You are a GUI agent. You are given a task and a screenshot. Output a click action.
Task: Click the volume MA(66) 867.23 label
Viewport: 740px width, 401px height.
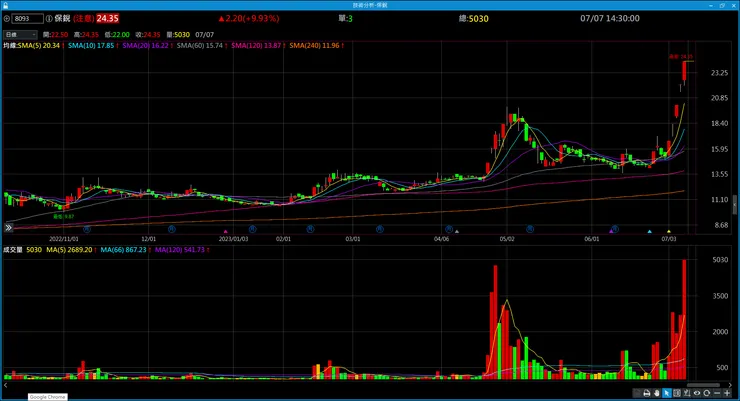tap(123, 250)
